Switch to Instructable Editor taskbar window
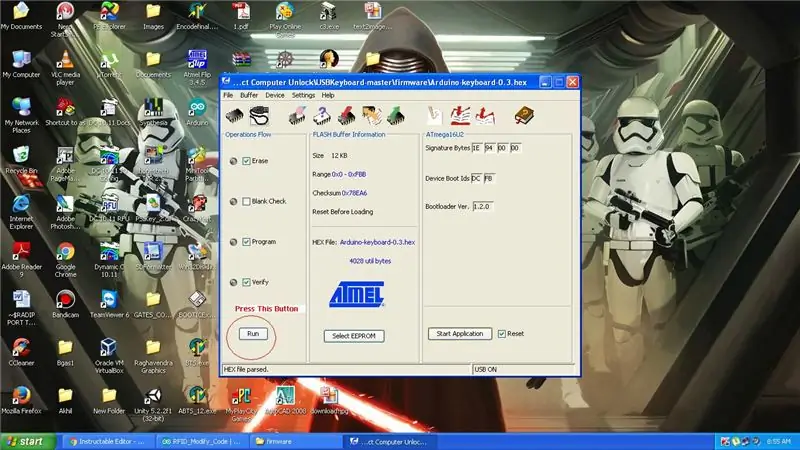The height and width of the screenshot is (450, 800). [x=107, y=442]
